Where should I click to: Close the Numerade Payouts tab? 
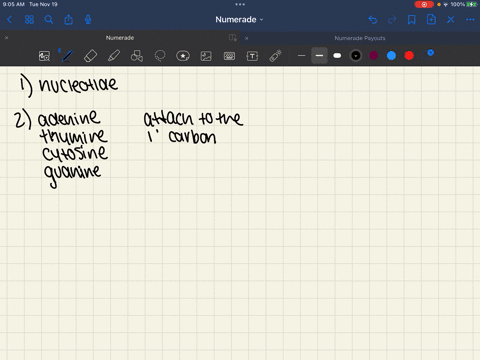[x=246, y=38]
